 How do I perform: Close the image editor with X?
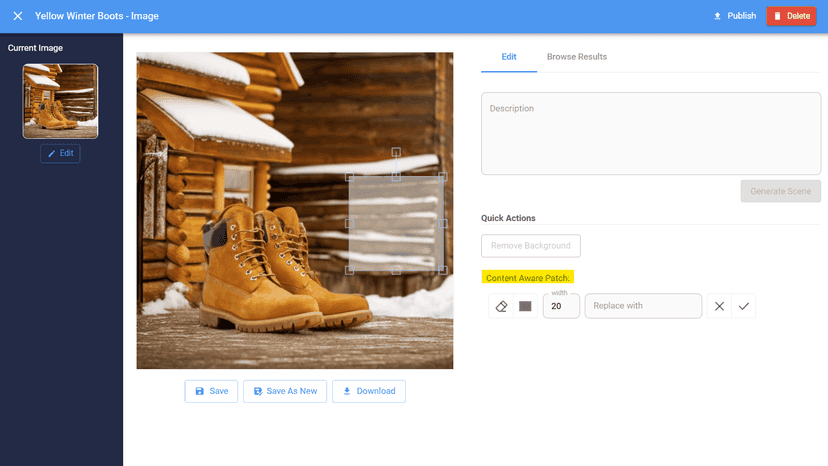[17, 16]
